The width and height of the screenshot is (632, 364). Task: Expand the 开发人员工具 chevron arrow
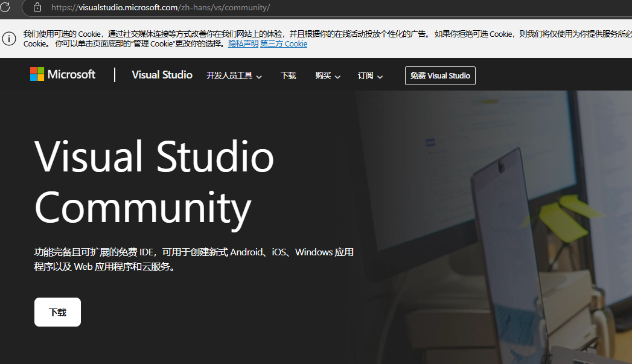tap(259, 77)
